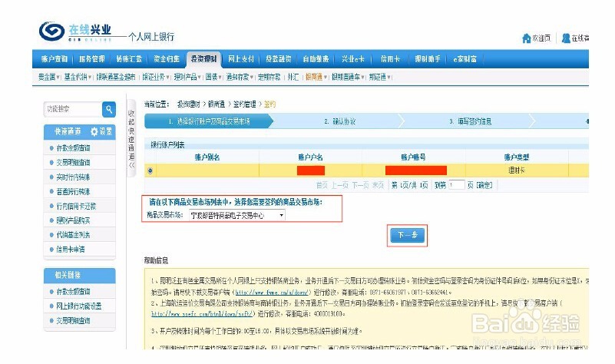
Task: Switch to the 自助缴费 tab
Action: [x=316, y=59]
